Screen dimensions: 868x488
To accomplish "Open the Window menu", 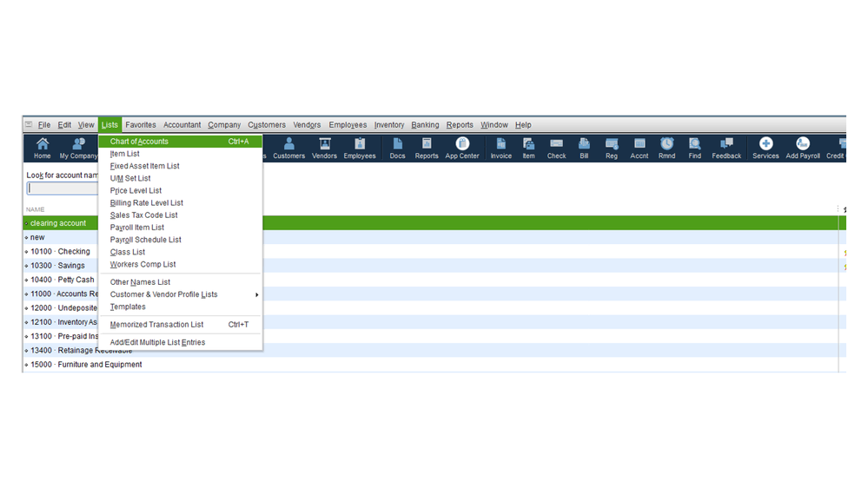I will tap(494, 124).
